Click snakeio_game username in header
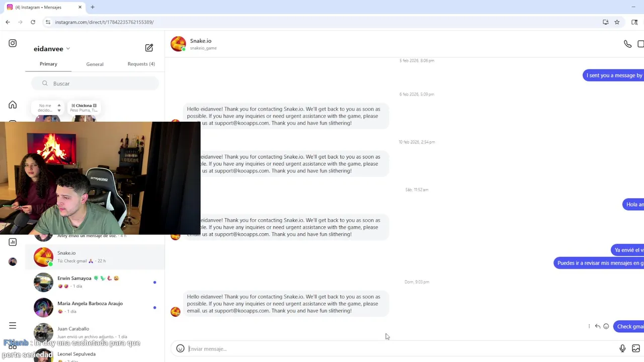 point(203,48)
